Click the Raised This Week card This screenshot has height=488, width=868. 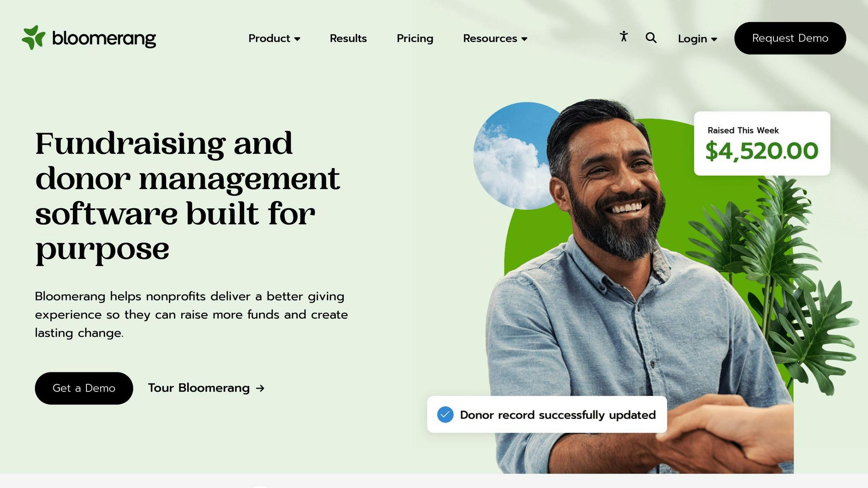coord(762,143)
